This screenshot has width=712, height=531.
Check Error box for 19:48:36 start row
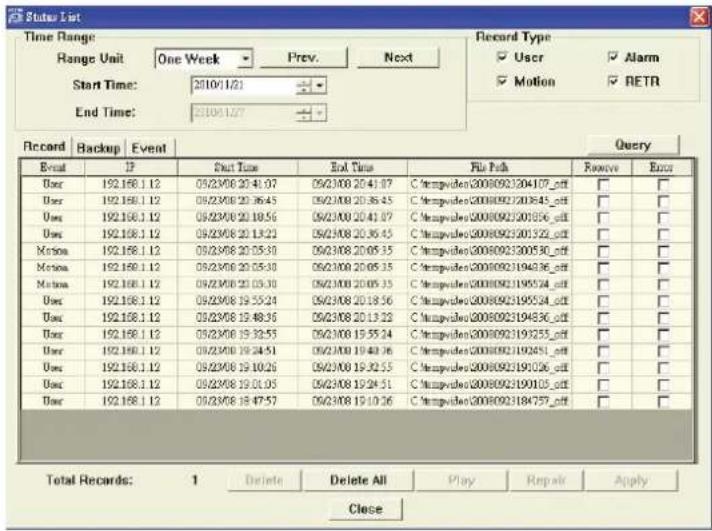(663, 318)
